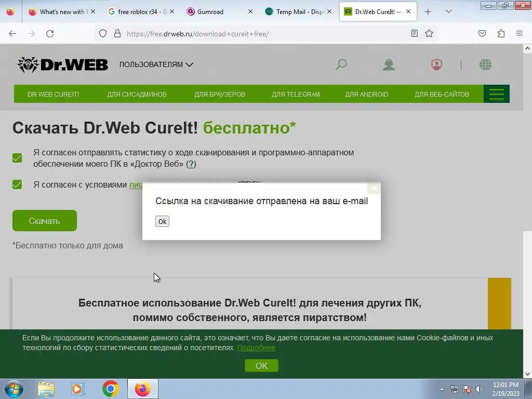
Task: Click the tracking protection shield icon
Action: point(103,34)
